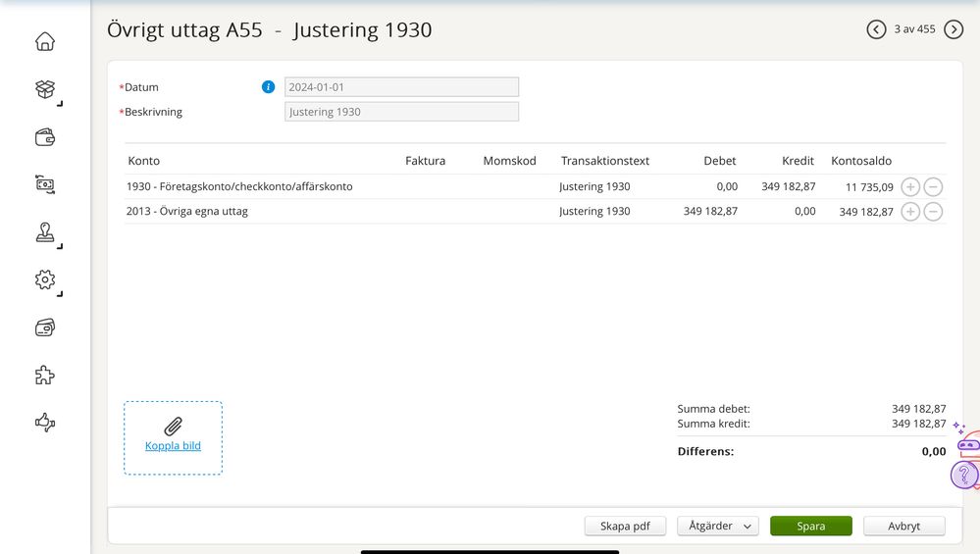Click the Koppla bild attachment link
980x554 pixels.
pyautogui.click(x=173, y=445)
